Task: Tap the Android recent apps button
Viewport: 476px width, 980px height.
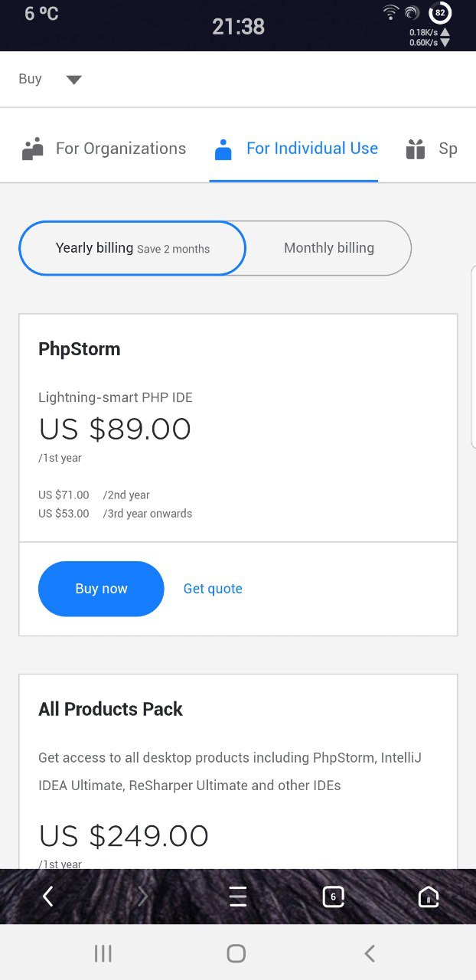Action: (x=103, y=953)
